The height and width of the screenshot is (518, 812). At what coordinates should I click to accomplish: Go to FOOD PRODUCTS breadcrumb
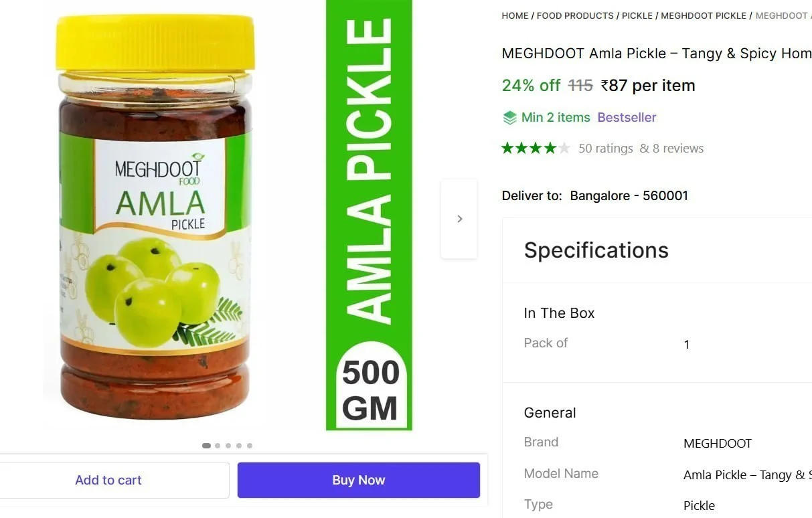pos(575,15)
